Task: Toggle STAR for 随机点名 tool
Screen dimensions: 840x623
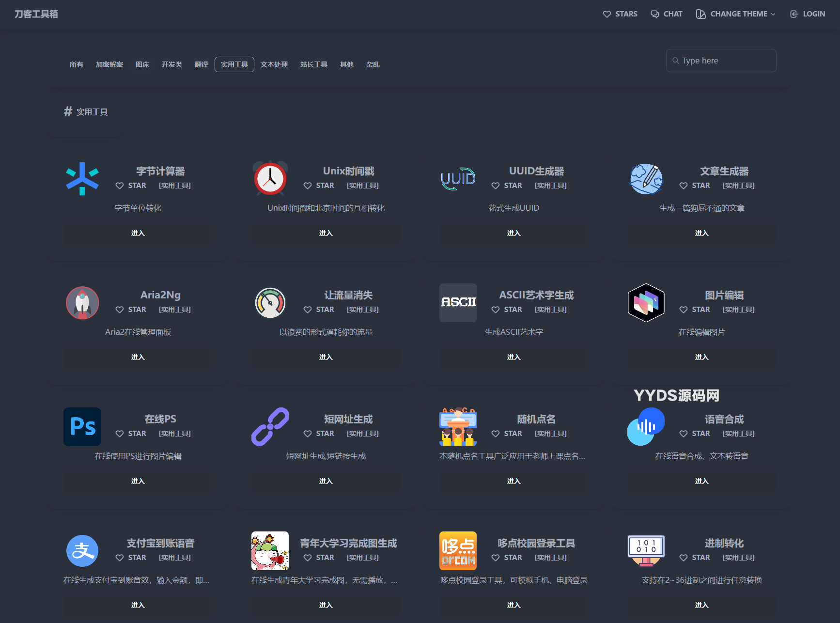Action: click(x=507, y=434)
